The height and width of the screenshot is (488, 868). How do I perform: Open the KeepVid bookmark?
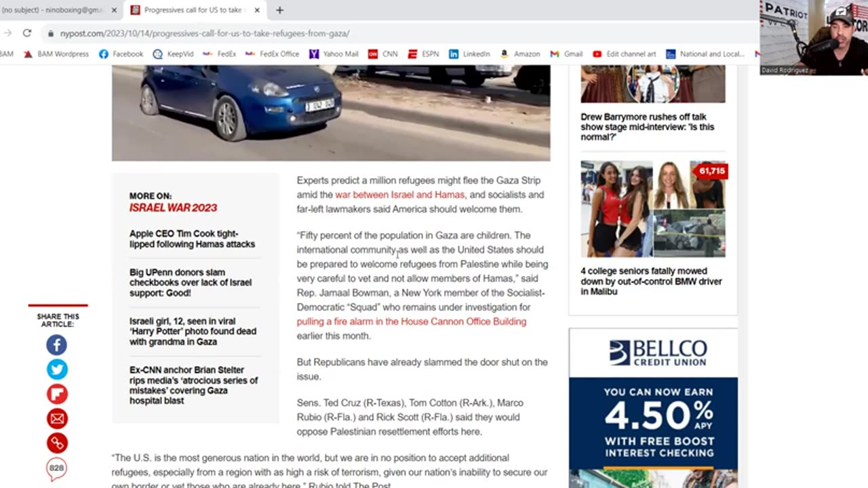click(174, 54)
